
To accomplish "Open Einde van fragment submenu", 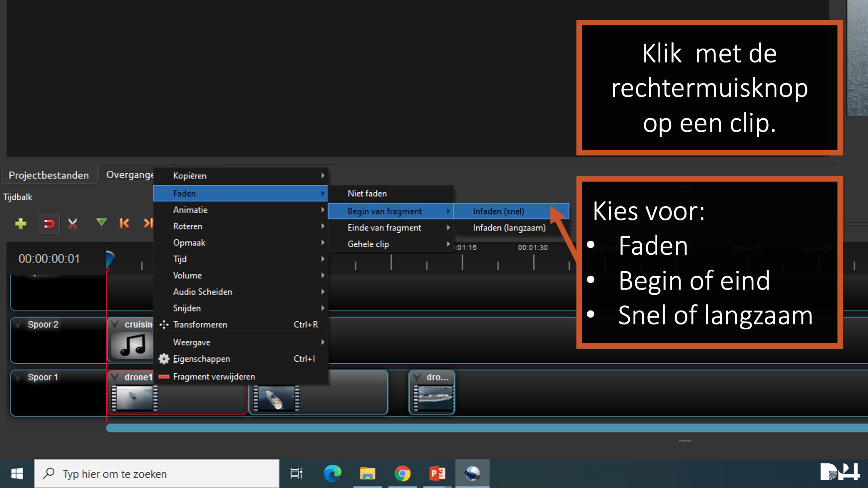I will pyautogui.click(x=384, y=228).
